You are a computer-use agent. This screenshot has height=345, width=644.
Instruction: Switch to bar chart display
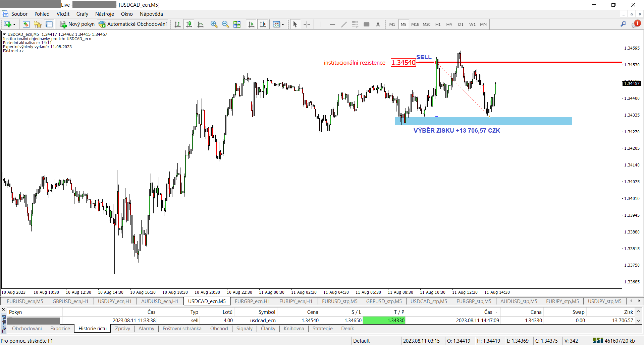tap(177, 24)
